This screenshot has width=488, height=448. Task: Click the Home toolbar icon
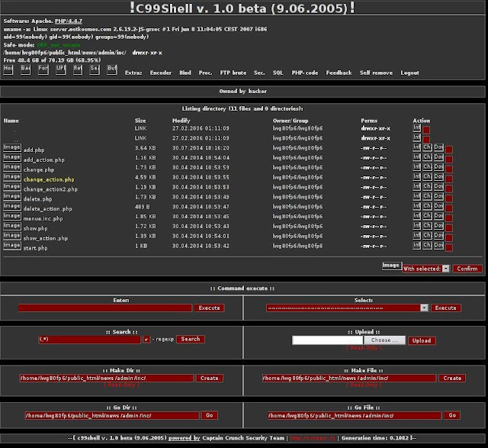(x=8, y=69)
